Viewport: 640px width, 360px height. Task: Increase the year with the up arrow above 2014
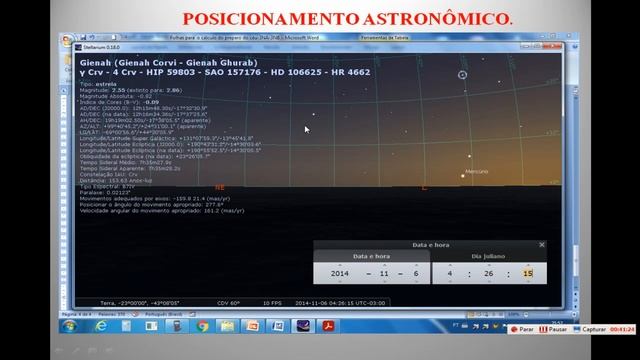coord(340,265)
